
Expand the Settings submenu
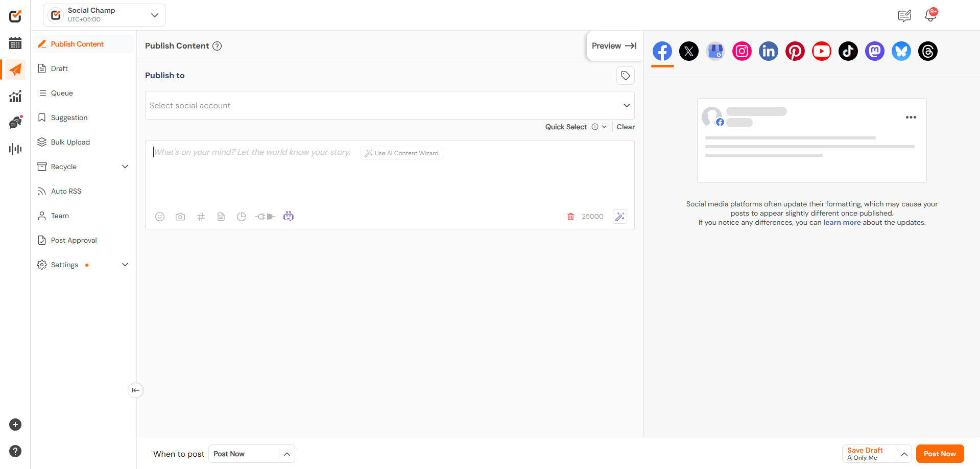[x=125, y=265]
